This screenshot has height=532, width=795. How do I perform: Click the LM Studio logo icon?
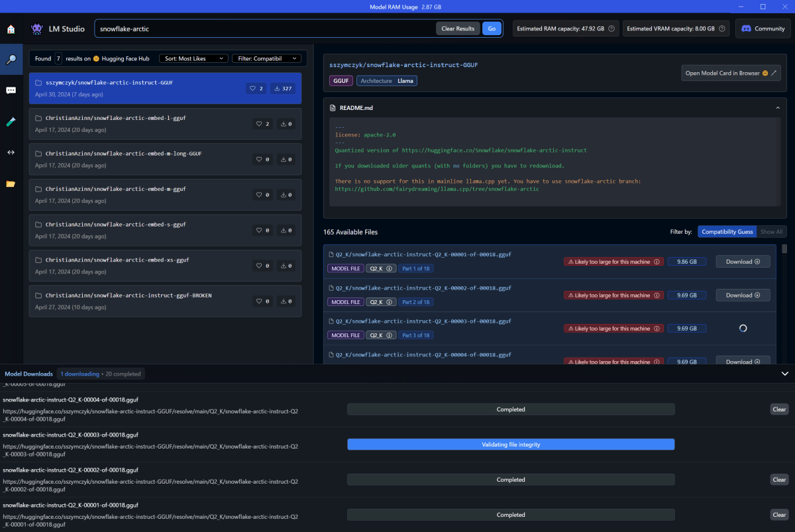(x=37, y=28)
